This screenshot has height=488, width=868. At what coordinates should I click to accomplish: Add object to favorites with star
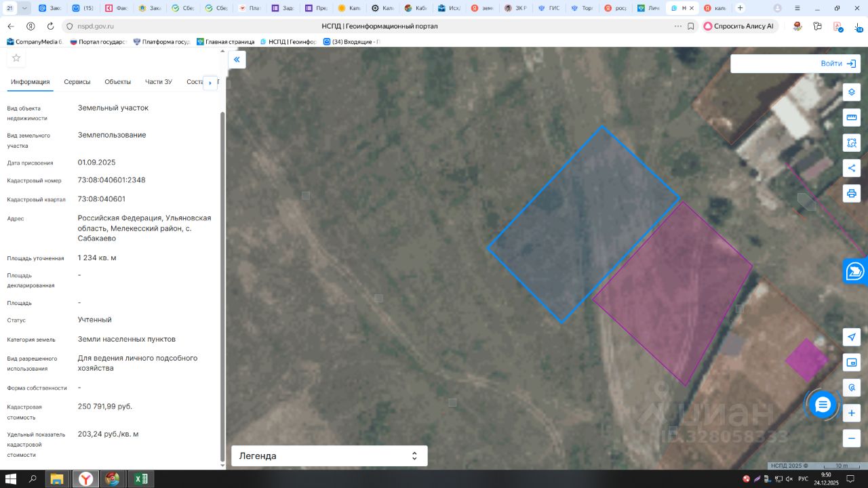pyautogui.click(x=16, y=58)
